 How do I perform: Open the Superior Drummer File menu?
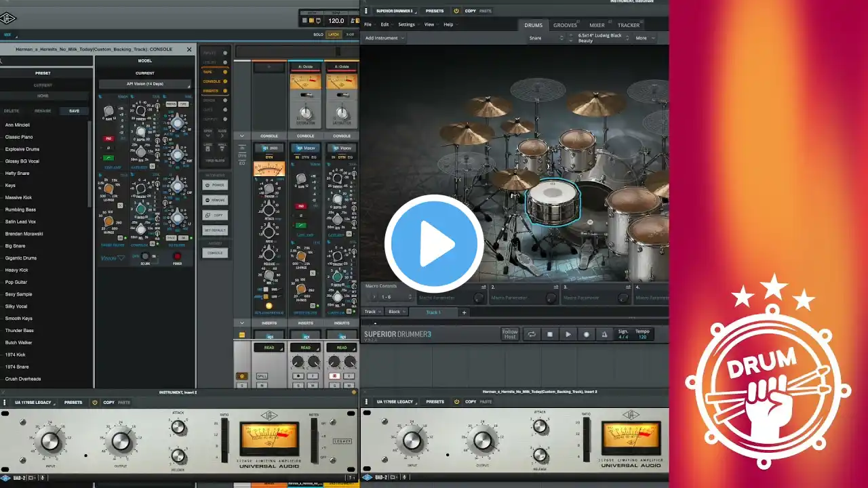(368, 24)
